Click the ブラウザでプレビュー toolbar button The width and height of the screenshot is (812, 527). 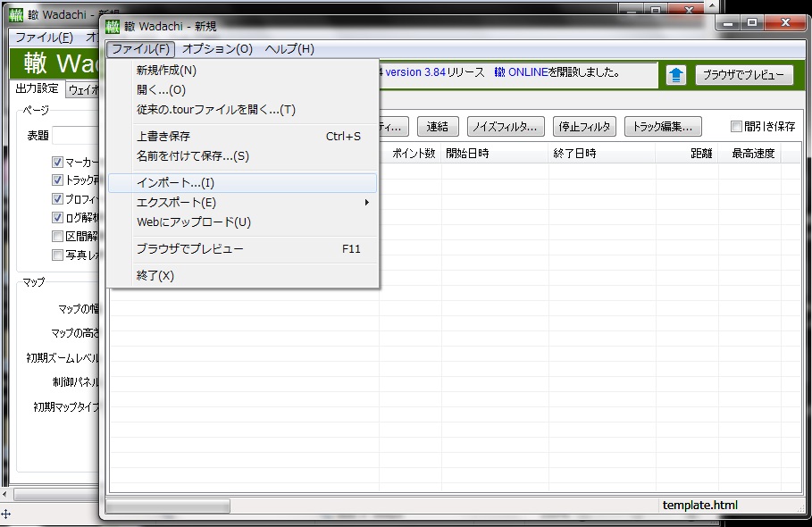pyautogui.click(x=743, y=75)
